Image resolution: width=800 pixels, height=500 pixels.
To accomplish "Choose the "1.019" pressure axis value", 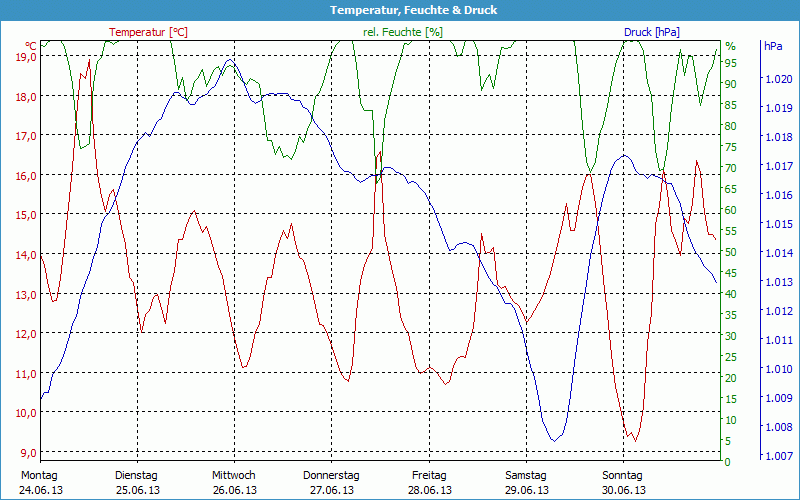I will (779, 108).
